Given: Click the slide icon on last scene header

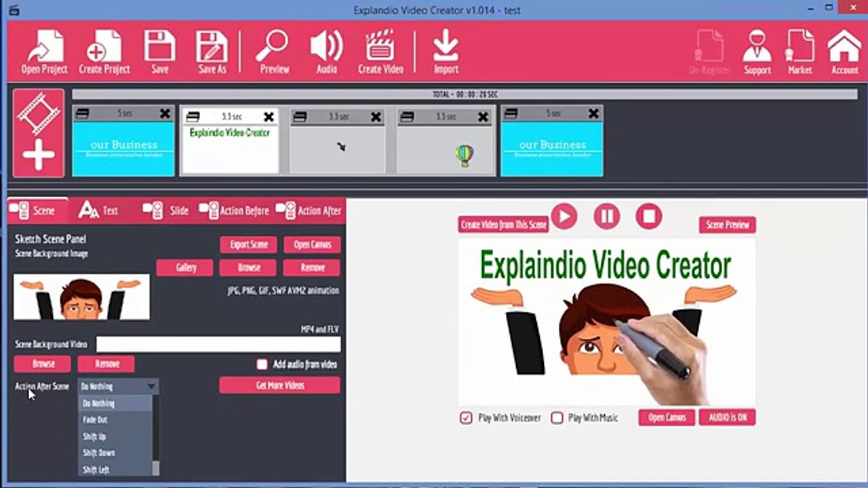Looking at the screenshot, I should 511,114.
